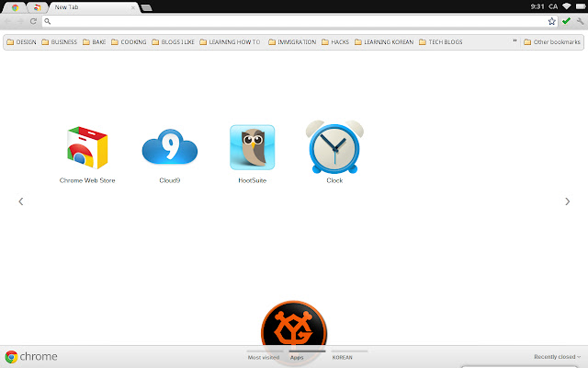Click the search magnifier in omnibox
Screen dimensions: 588x368
coord(48,21)
